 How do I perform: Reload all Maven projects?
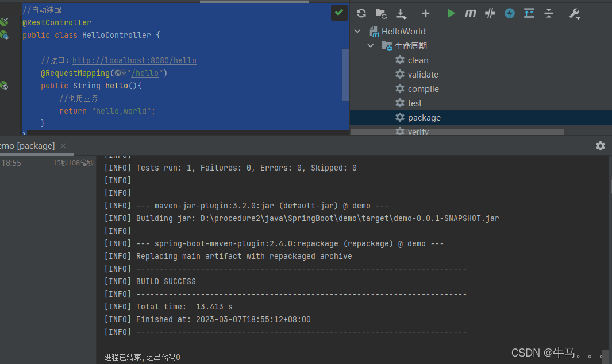click(x=361, y=13)
